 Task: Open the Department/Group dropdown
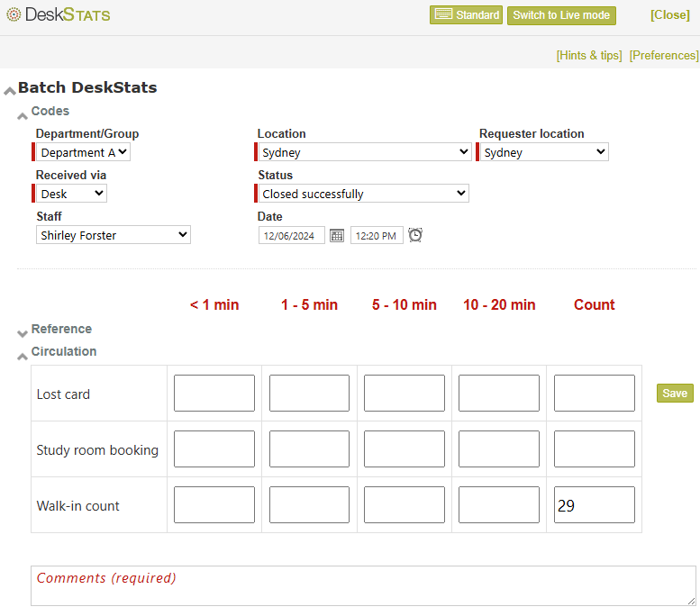click(x=83, y=152)
